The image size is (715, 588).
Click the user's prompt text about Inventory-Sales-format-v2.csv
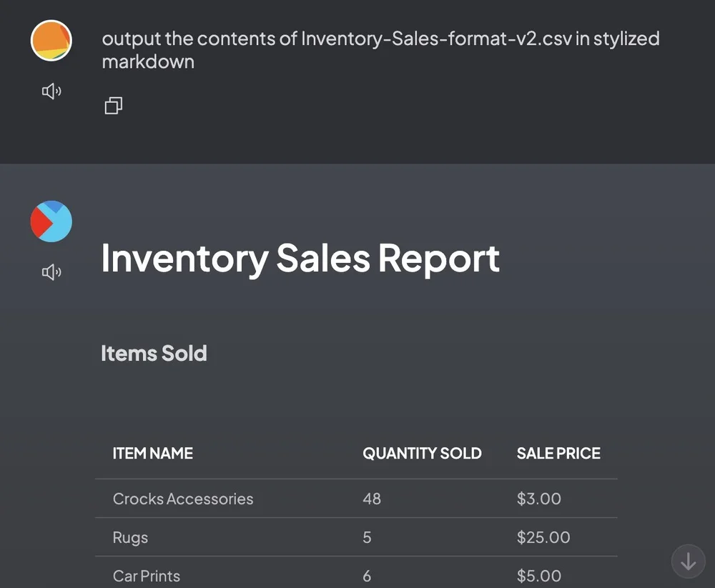coord(380,49)
